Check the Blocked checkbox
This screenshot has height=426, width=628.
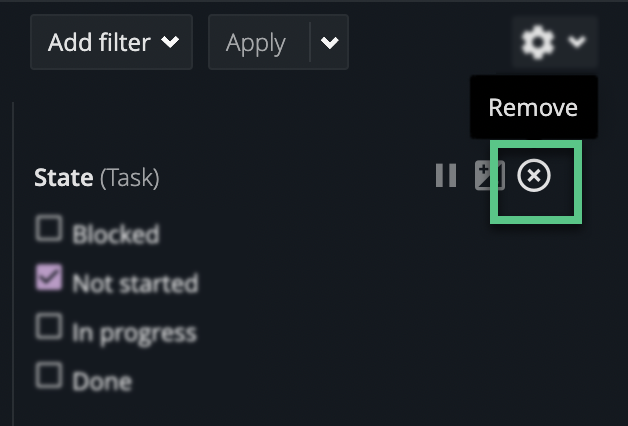[x=48, y=229]
